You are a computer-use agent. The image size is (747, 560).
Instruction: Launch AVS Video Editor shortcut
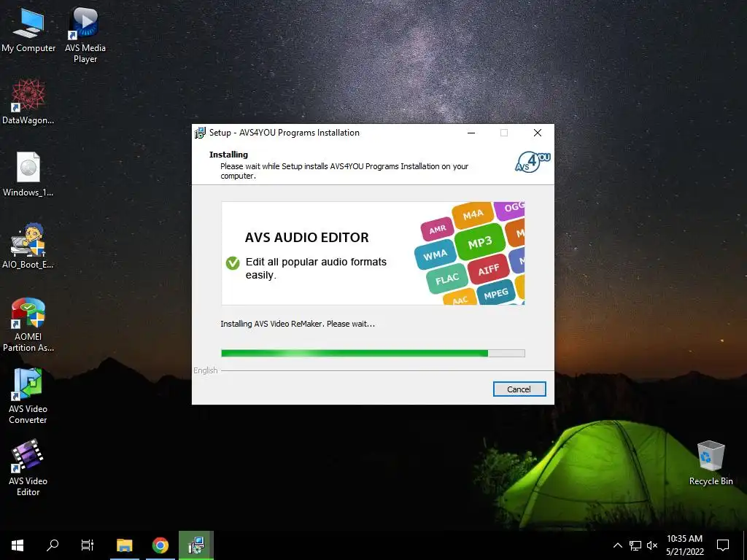(28, 468)
